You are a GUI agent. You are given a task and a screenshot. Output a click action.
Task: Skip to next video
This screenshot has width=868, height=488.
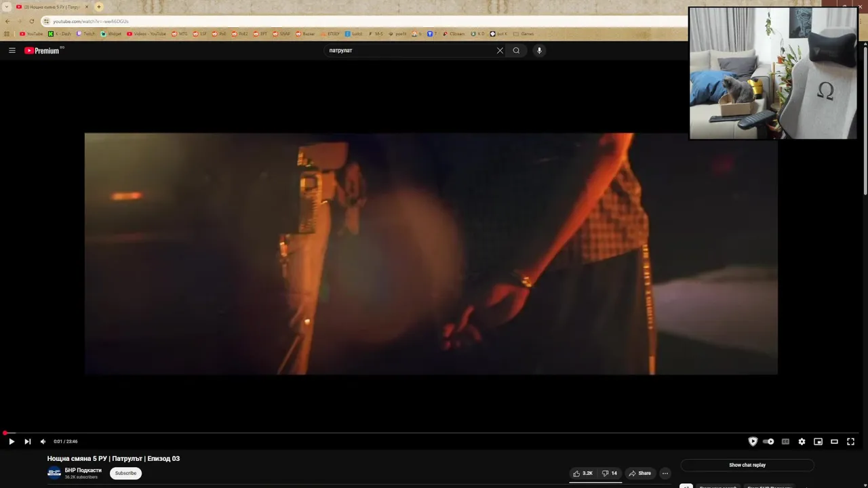coord(27,441)
